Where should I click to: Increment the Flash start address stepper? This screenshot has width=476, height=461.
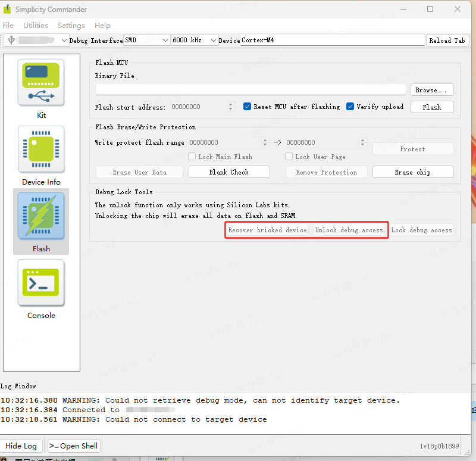click(231, 104)
